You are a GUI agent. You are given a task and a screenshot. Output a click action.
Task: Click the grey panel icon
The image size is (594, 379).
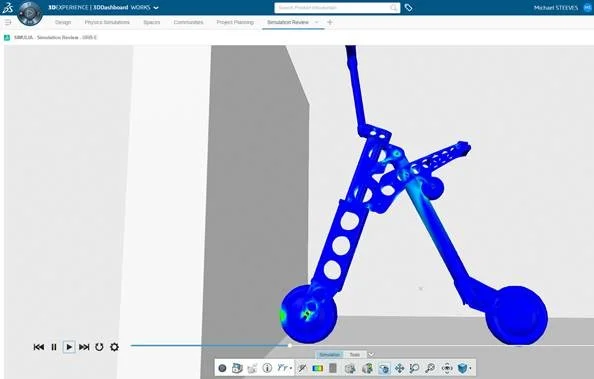point(333,368)
